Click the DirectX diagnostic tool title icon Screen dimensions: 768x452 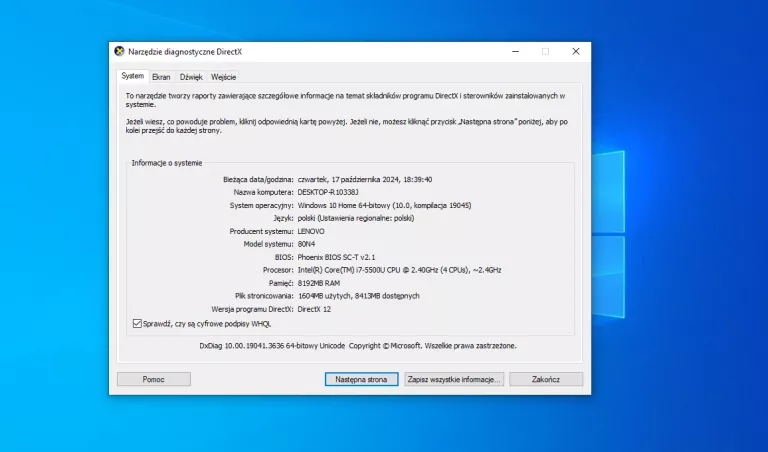(x=119, y=51)
